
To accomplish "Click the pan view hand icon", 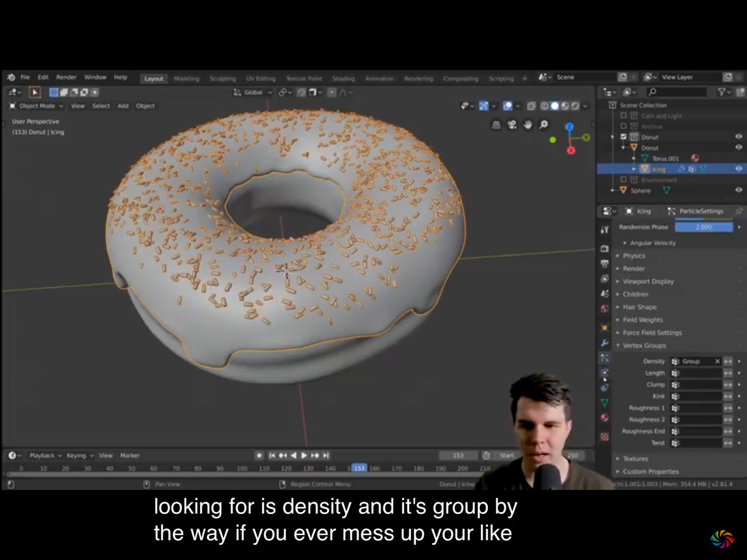I will 528,124.
